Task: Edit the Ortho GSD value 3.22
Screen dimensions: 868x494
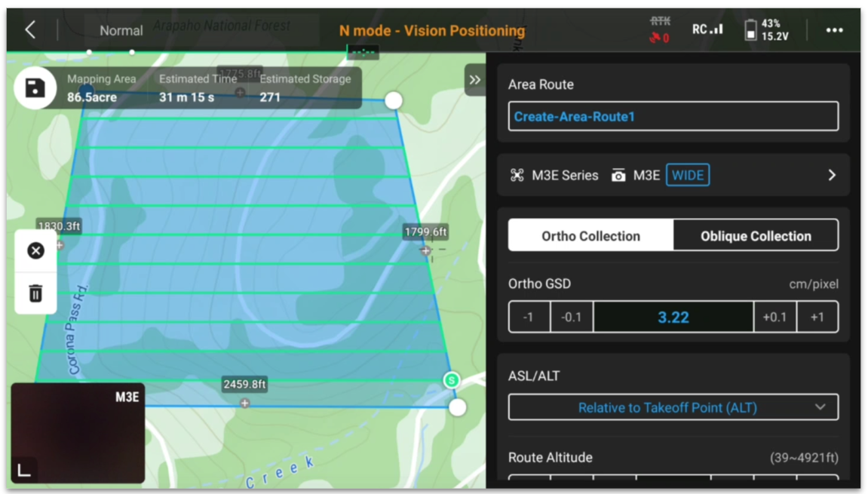Action: pyautogui.click(x=673, y=318)
